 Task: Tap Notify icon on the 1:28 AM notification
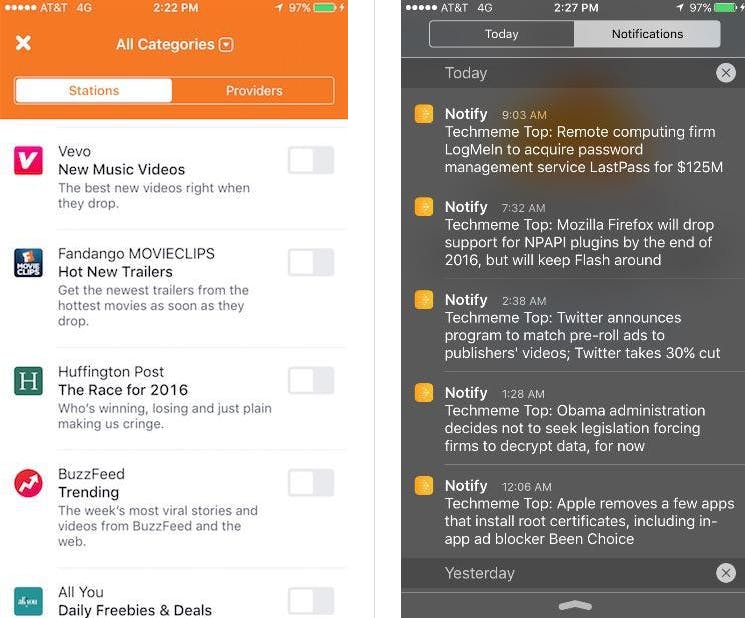coord(424,393)
